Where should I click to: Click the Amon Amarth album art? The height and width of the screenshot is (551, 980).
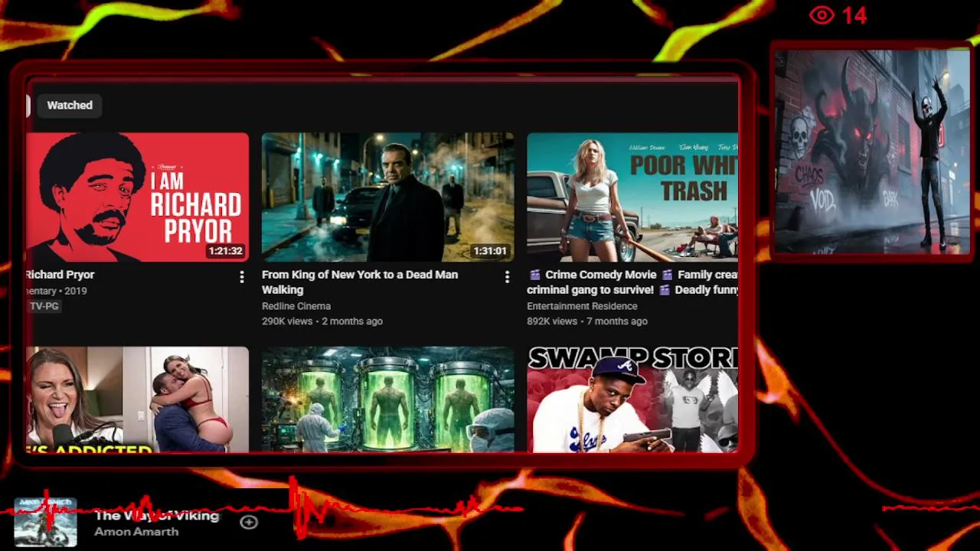click(x=45, y=522)
